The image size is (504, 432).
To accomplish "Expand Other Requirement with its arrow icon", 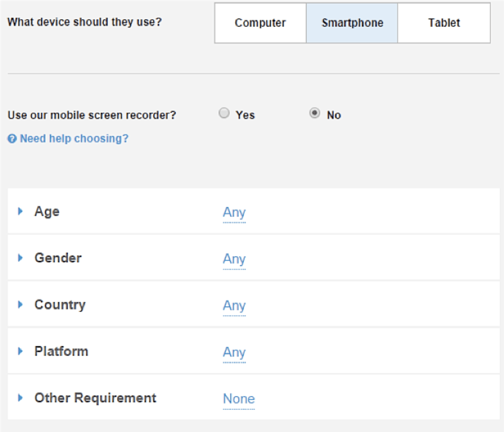I will pos(21,398).
